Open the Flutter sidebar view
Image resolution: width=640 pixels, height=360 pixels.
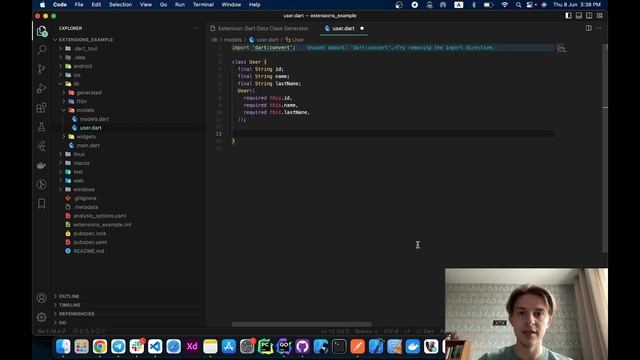coord(42,146)
